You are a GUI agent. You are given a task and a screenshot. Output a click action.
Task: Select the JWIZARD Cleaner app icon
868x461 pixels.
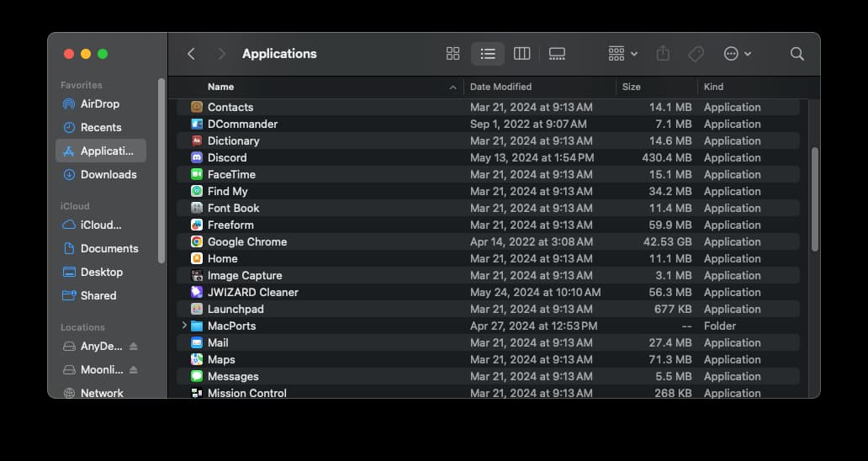coord(197,292)
